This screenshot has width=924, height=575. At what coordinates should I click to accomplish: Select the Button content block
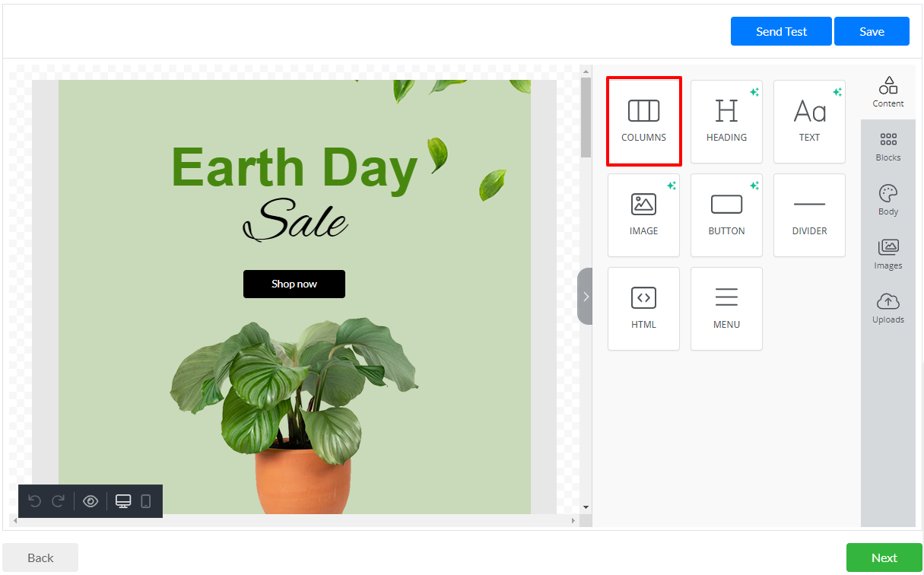[726, 215]
